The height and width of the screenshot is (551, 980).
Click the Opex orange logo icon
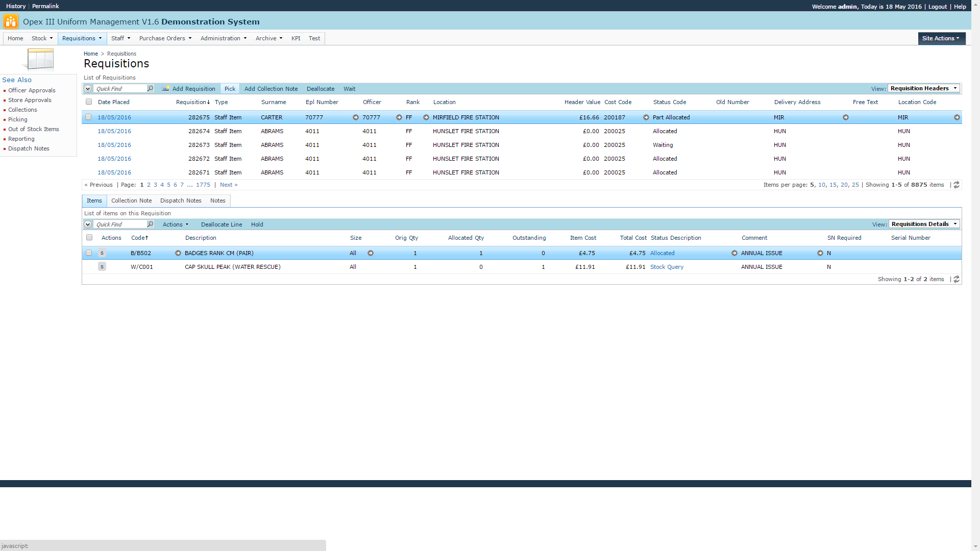click(10, 21)
